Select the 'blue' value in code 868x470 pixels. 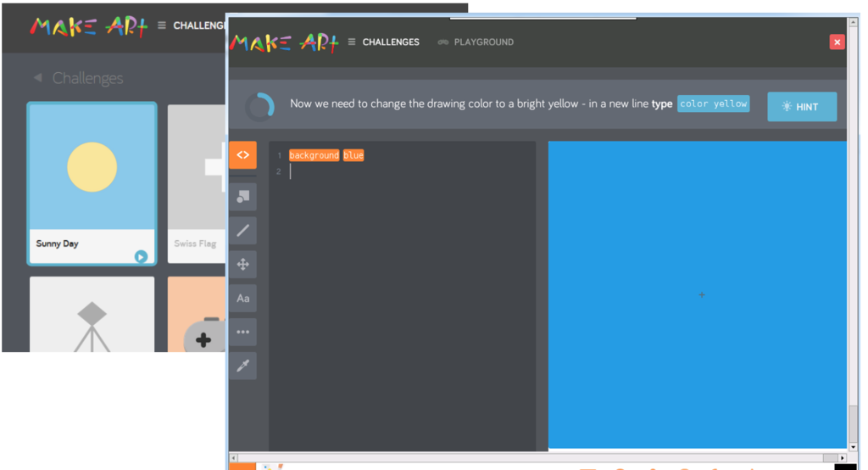[x=353, y=155]
